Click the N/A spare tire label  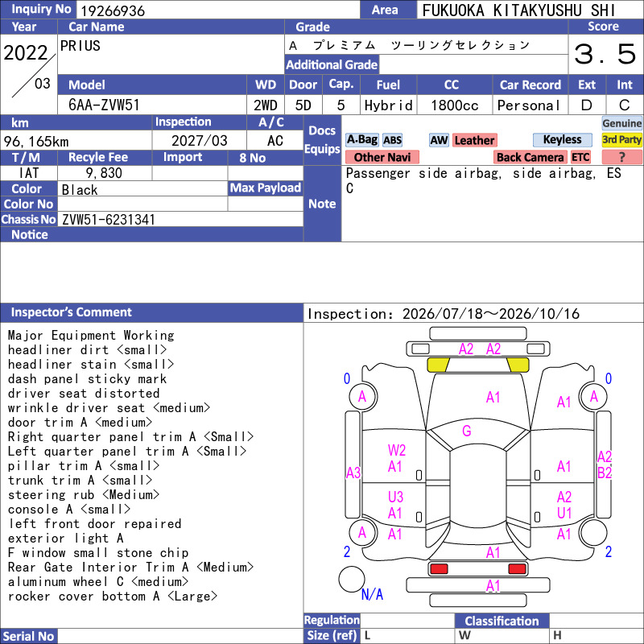tap(372, 594)
